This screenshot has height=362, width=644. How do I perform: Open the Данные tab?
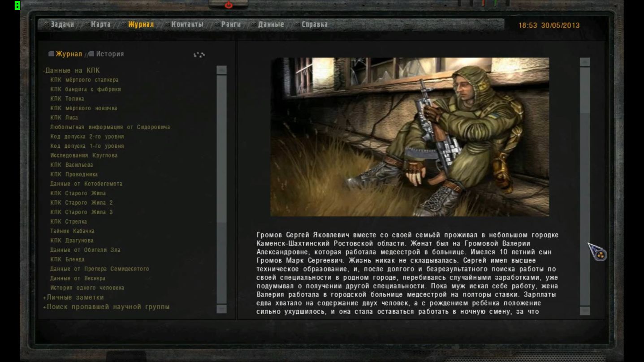[271, 25]
